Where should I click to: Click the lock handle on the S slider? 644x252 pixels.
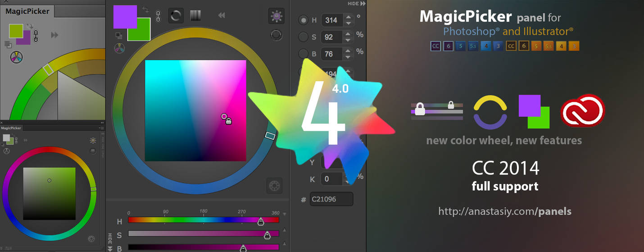tap(267, 235)
